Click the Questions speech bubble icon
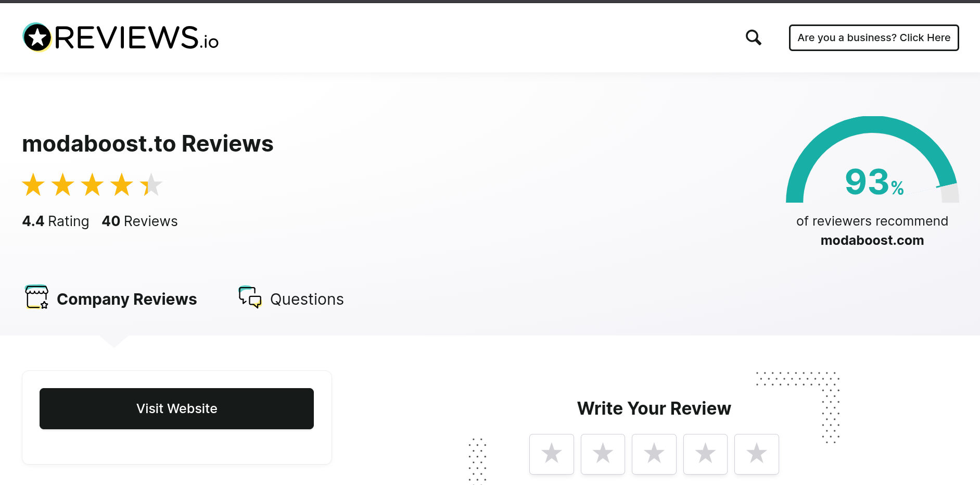 [250, 298]
